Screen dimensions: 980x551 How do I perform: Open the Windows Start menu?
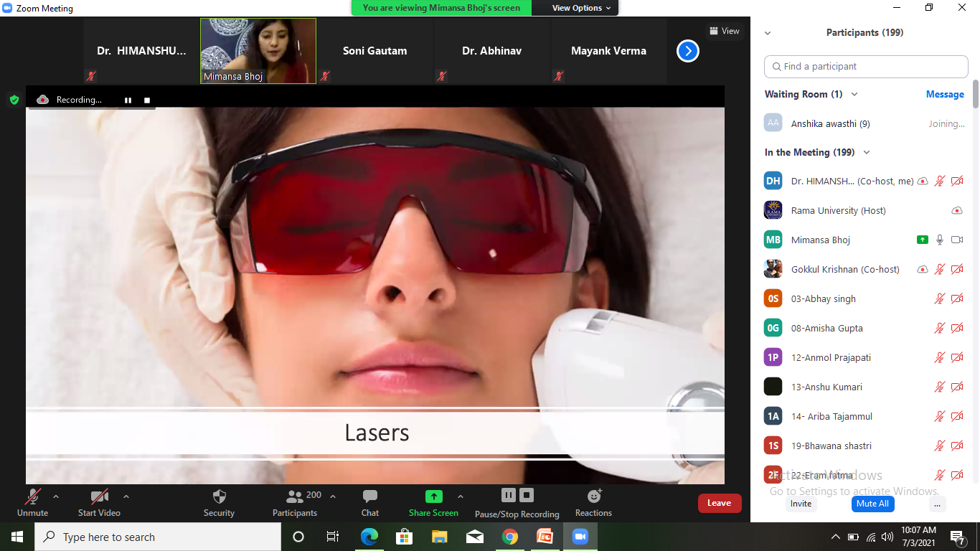tap(17, 537)
